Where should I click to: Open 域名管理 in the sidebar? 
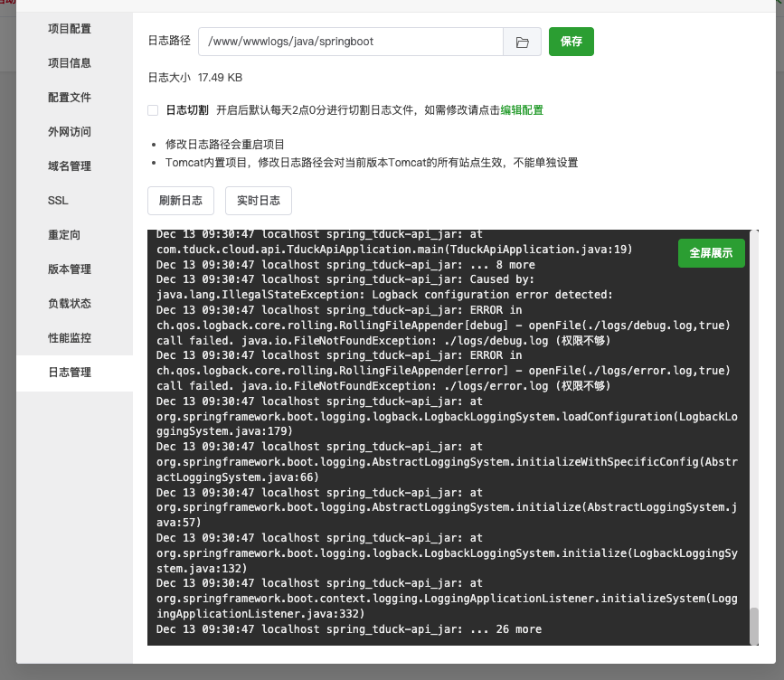[70, 166]
